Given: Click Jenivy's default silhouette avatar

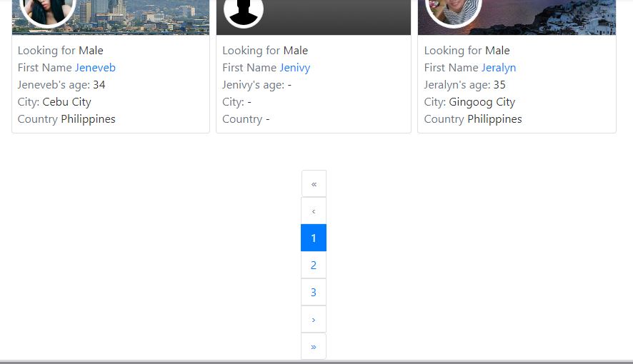Looking at the screenshot, I should 244,11.
